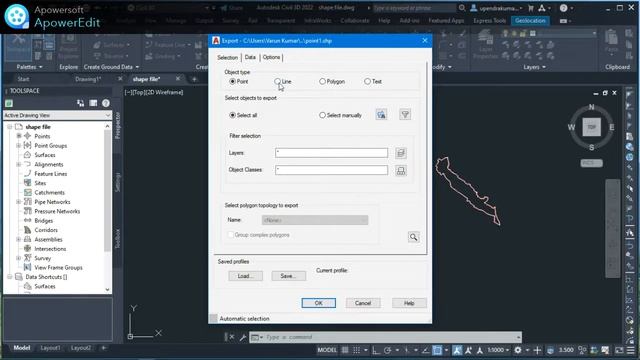Click the Object Classes filter input field
This screenshot has height=360, width=640.
coord(331,170)
